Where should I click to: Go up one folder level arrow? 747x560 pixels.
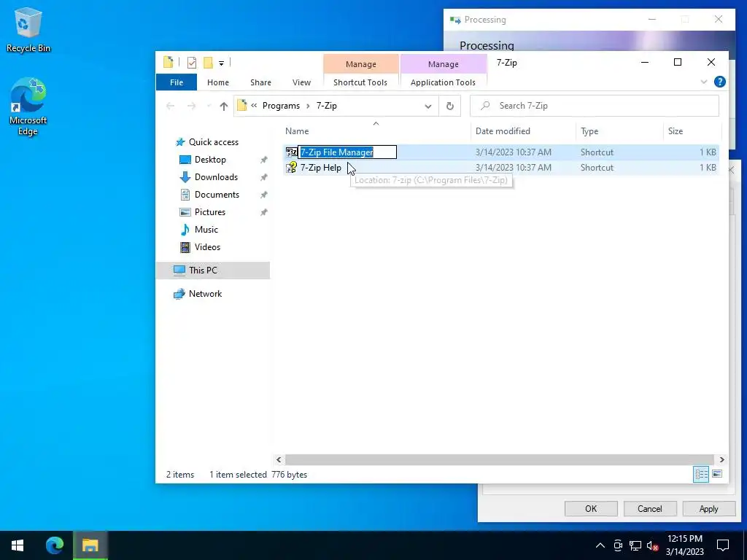223,106
